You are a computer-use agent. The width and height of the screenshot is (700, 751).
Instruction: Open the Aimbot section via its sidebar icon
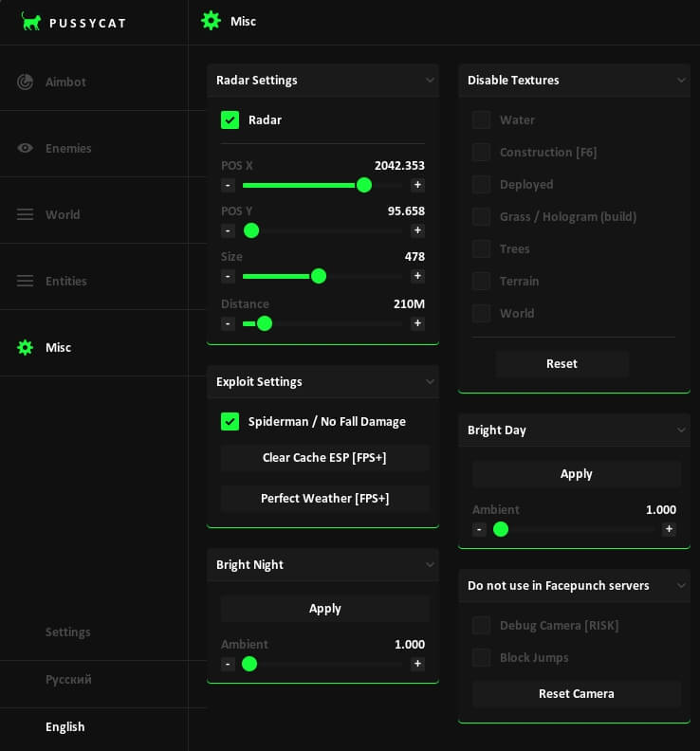click(26, 82)
